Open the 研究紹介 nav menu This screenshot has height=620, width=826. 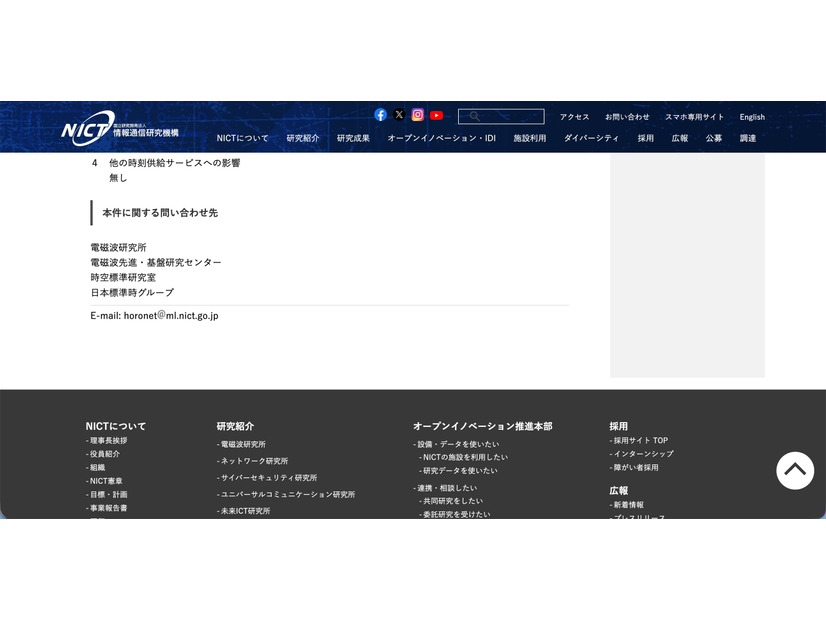[x=303, y=138]
